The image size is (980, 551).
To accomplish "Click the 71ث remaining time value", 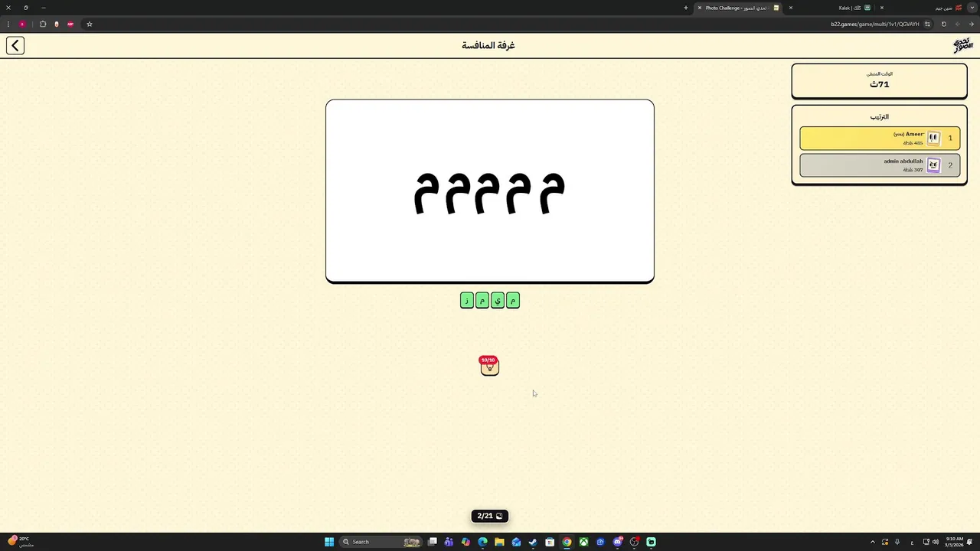I will [x=880, y=84].
